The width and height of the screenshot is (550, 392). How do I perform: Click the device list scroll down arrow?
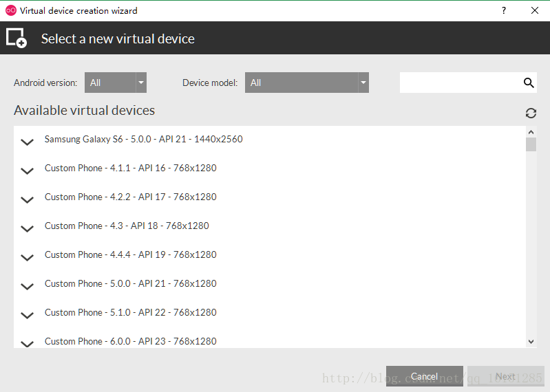(x=531, y=342)
